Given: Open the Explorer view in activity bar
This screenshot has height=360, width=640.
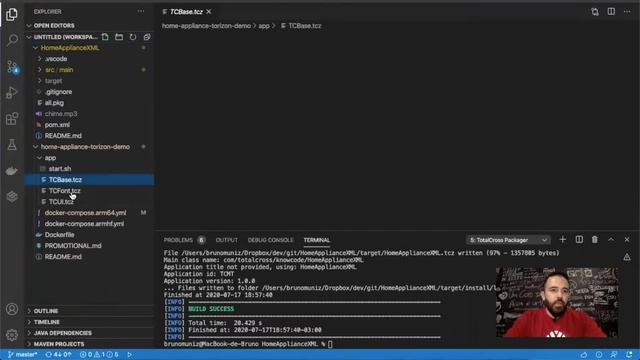Looking at the screenshot, I should (x=12, y=14).
